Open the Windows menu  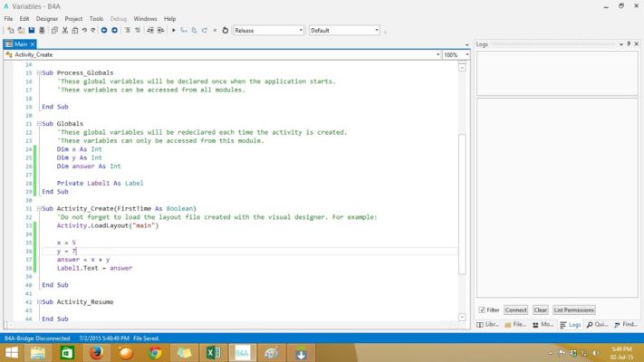(x=145, y=19)
